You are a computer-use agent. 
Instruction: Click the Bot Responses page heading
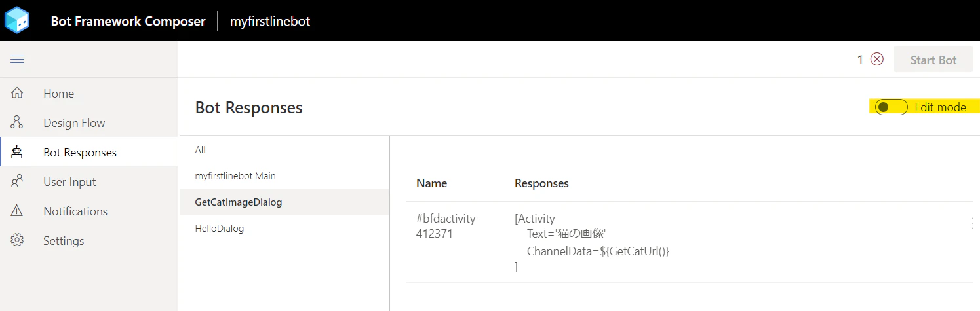coord(249,108)
